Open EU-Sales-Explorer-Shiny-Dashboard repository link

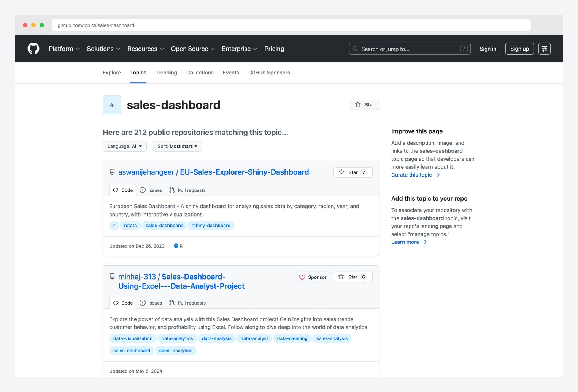point(244,172)
